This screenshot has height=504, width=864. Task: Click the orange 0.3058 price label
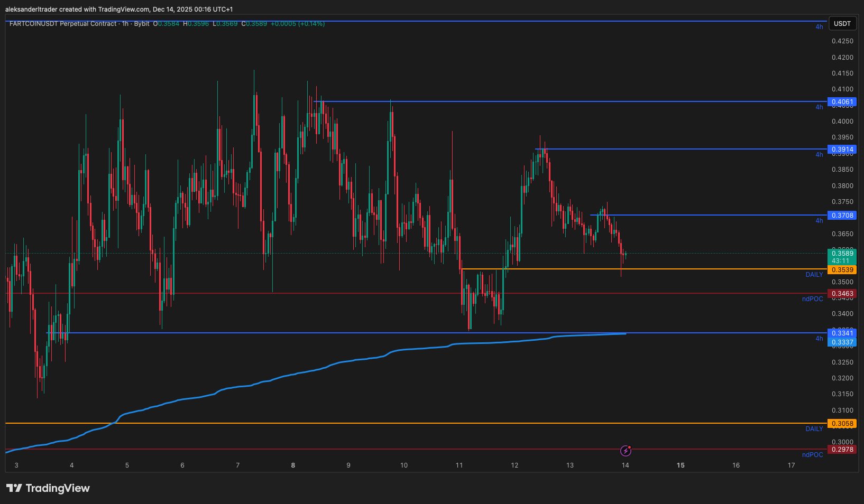pyautogui.click(x=842, y=424)
